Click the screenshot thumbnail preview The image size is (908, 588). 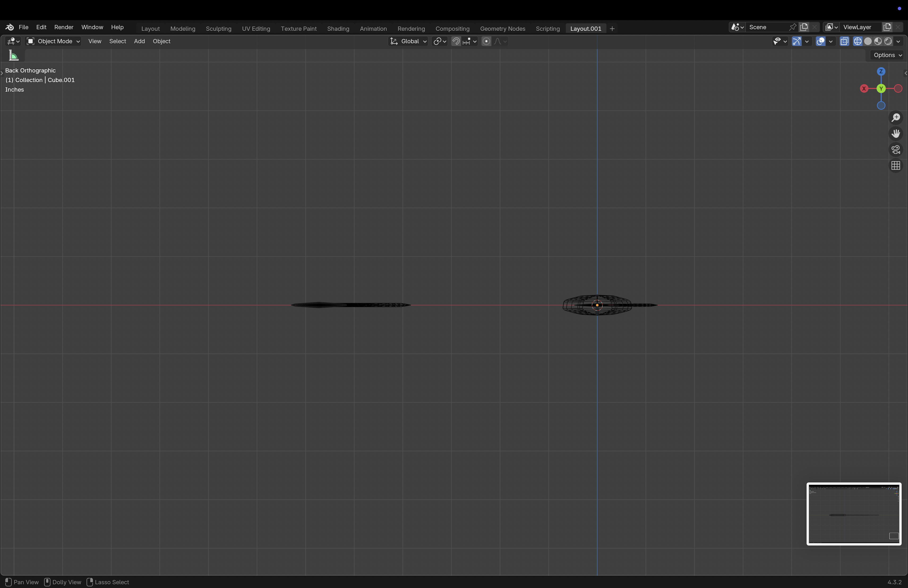point(854,514)
